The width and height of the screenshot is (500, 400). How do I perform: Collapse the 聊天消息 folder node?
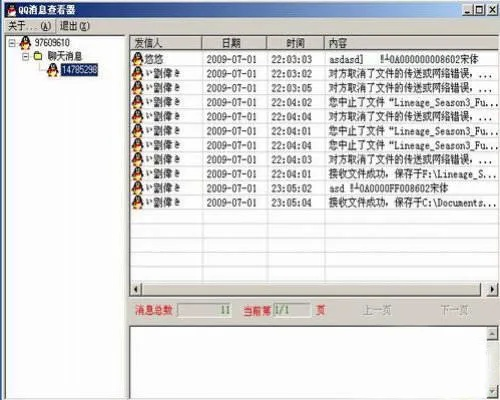pyautogui.click(x=26, y=56)
